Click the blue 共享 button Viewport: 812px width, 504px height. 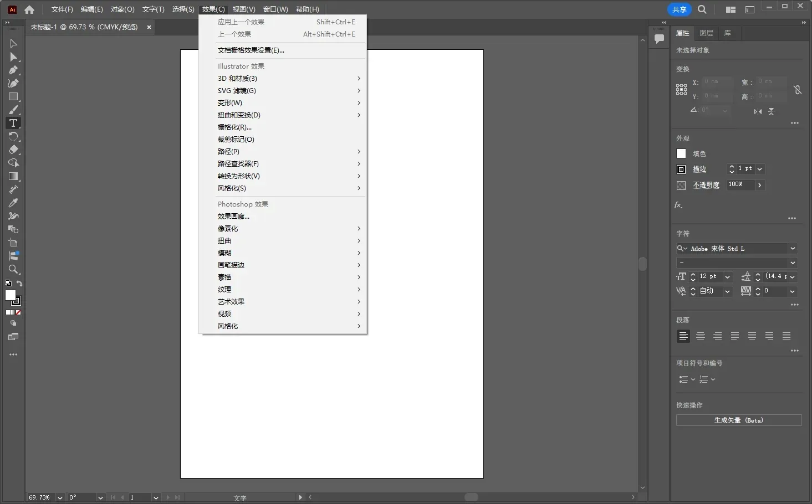click(679, 9)
